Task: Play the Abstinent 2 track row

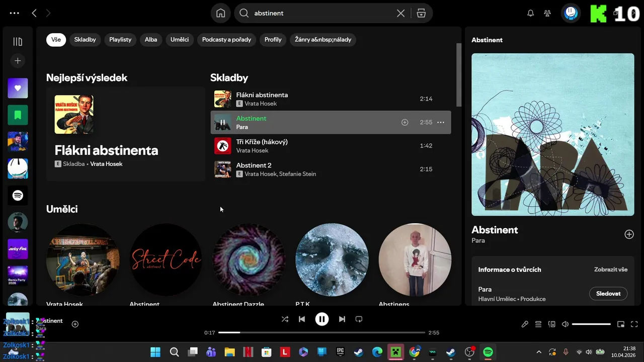Action: tap(331, 169)
